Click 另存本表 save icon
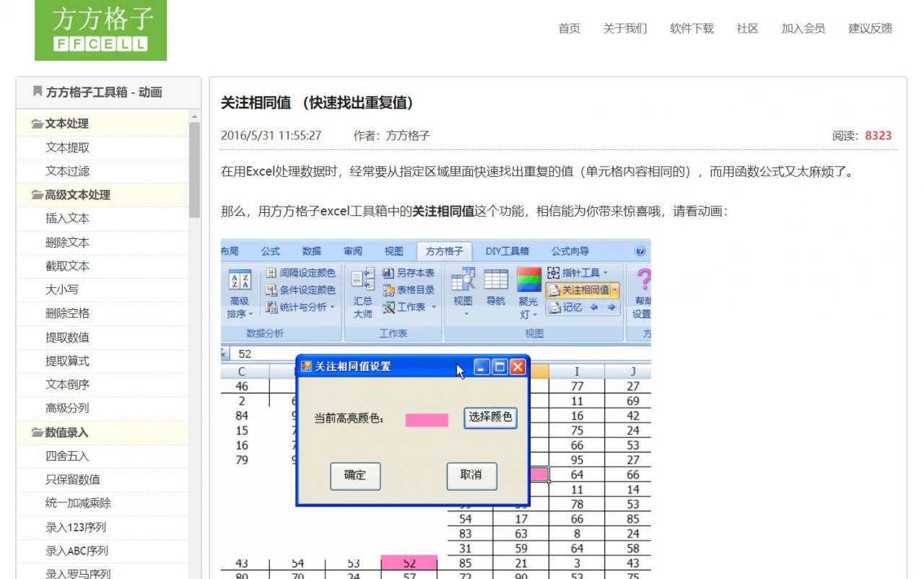Screen dimensions: 924x579 point(388,273)
